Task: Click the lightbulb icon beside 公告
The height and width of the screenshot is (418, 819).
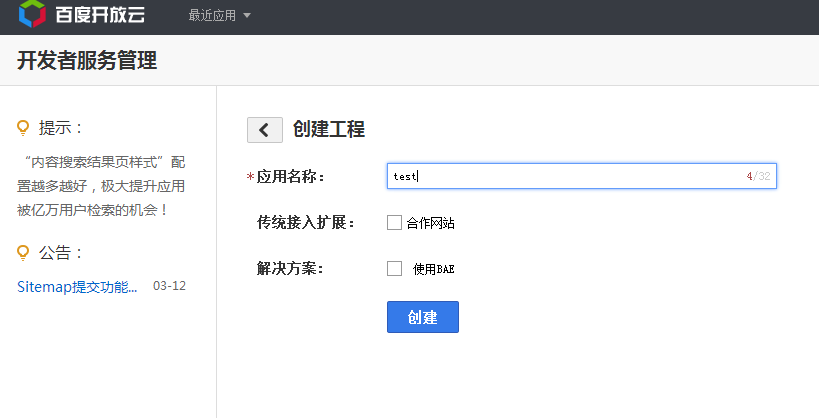Action: click(x=23, y=253)
